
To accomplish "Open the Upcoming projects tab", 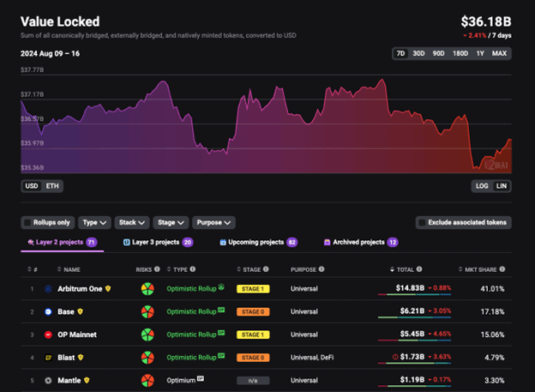I will click(259, 243).
